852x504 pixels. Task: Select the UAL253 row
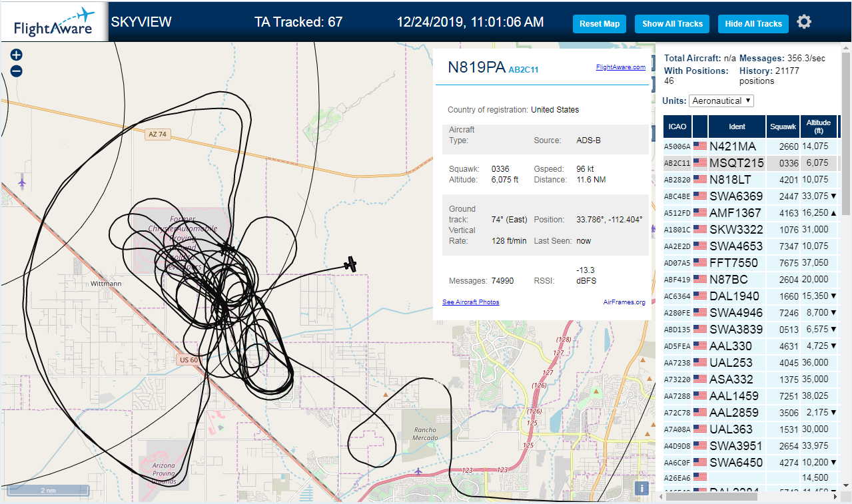tap(751, 362)
